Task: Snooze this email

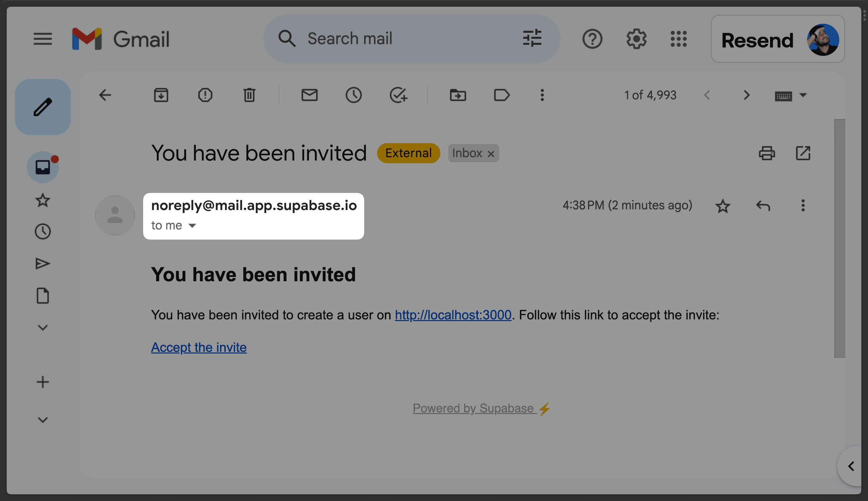Action: click(x=354, y=95)
